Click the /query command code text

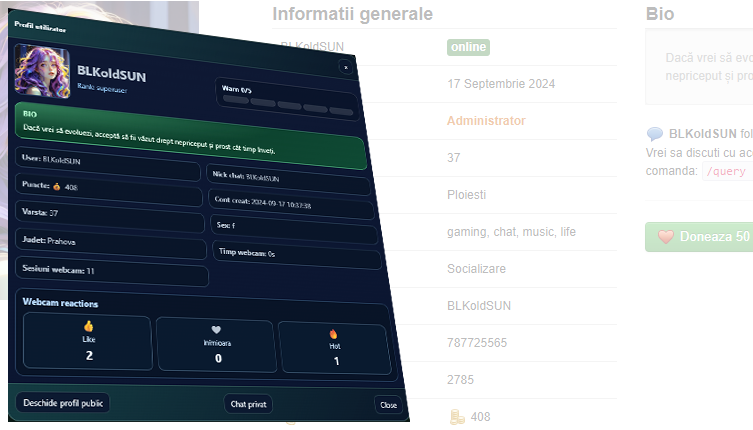coord(726,171)
